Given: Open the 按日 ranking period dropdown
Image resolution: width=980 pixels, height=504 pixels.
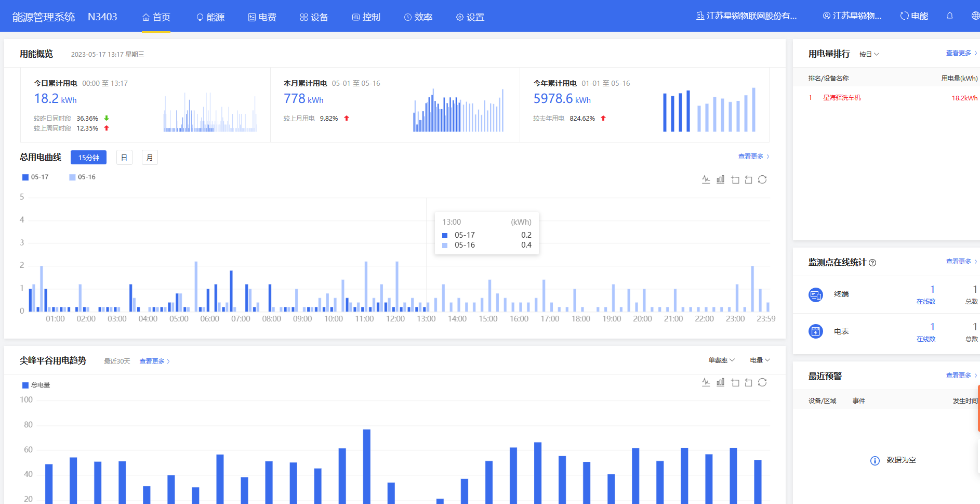Looking at the screenshot, I should pos(869,55).
